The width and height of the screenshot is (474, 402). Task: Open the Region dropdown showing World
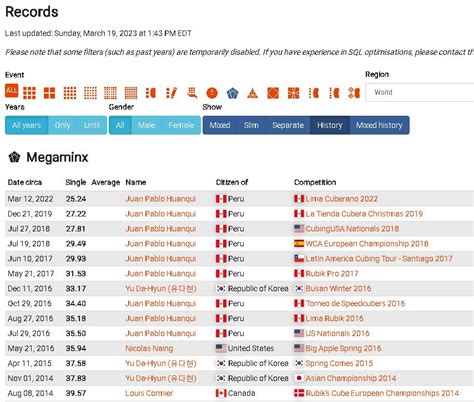click(420, 92)
